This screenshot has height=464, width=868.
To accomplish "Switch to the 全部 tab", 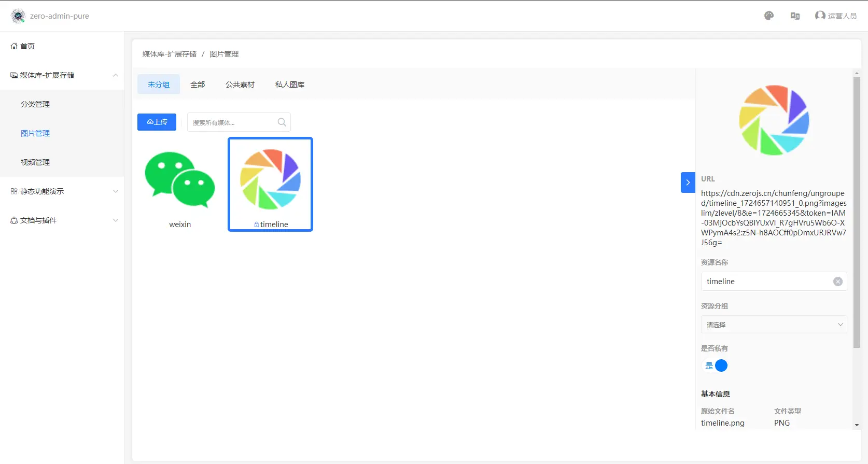I will coord(198,85).
